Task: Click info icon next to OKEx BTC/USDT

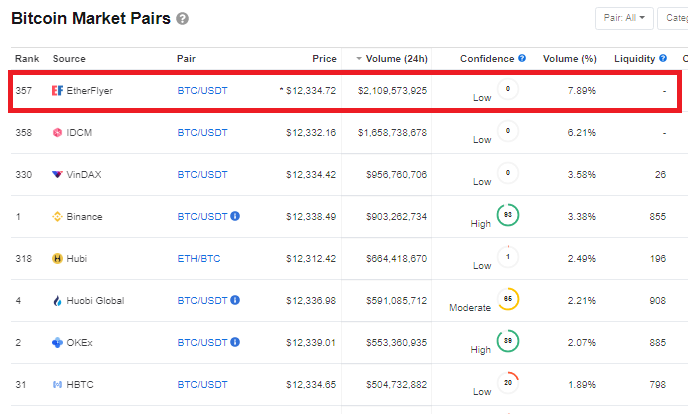Action: coord(235,342)
